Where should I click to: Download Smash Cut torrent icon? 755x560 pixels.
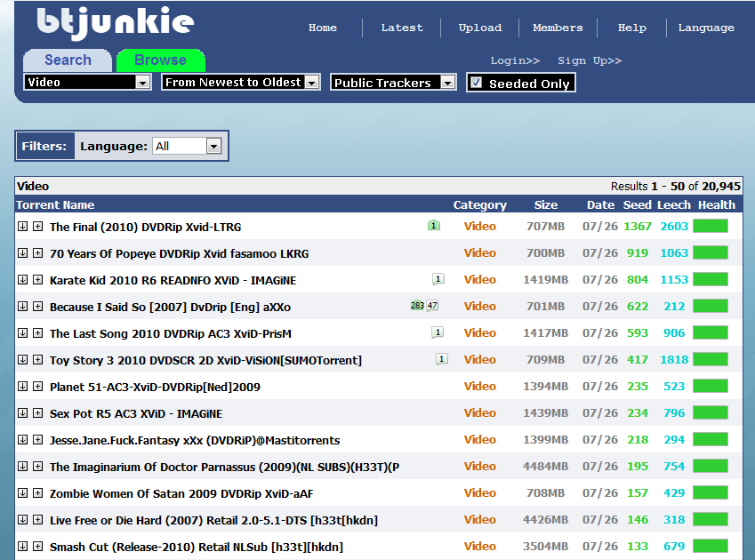tap(22, 547)
